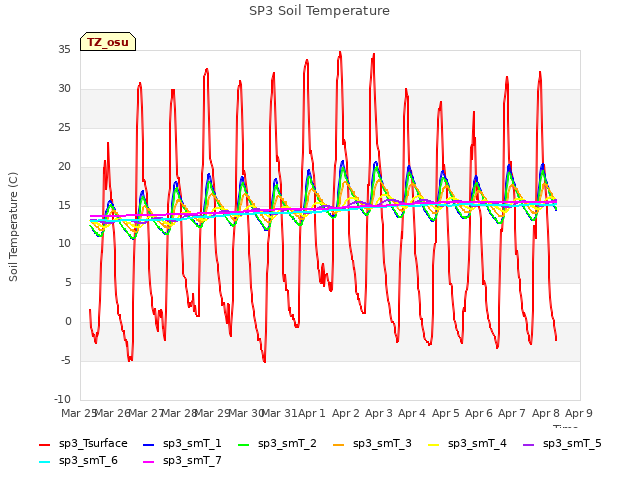Click the Soil Temperature (C) axis label
Viewport: 640px width, 480px height.
pos(13,227)
